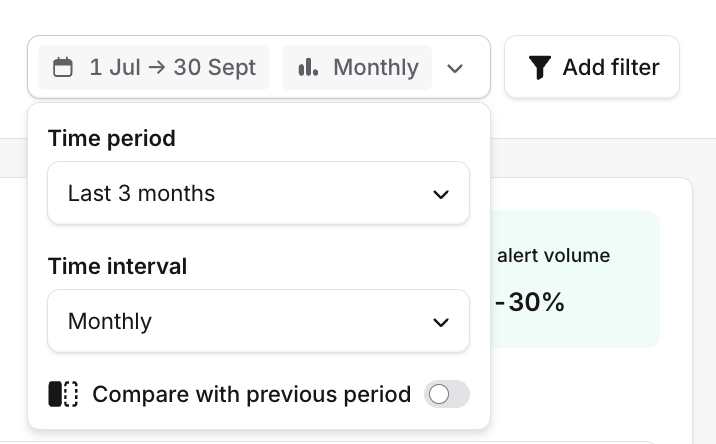Image resolution: width=716 pixels, height=444 pixels.
Task: Click the Add filter button
Action: (592, 67)
